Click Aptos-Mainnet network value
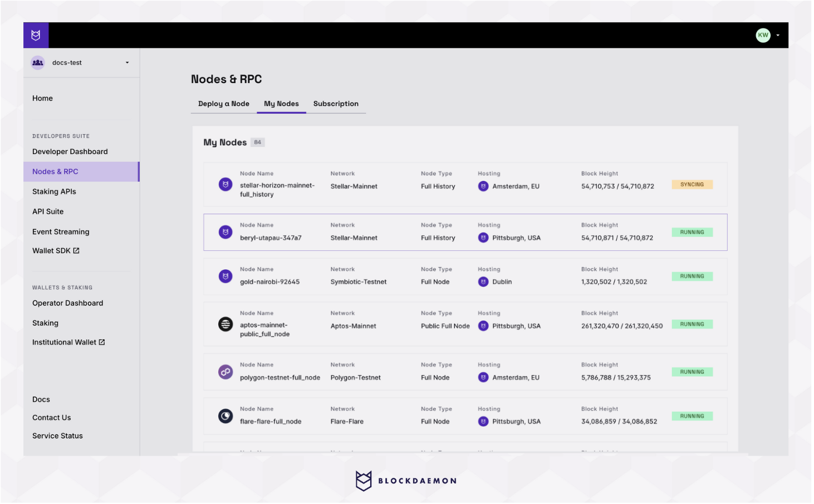The height and width of the screenshot is (504, 814). [354, 326]
